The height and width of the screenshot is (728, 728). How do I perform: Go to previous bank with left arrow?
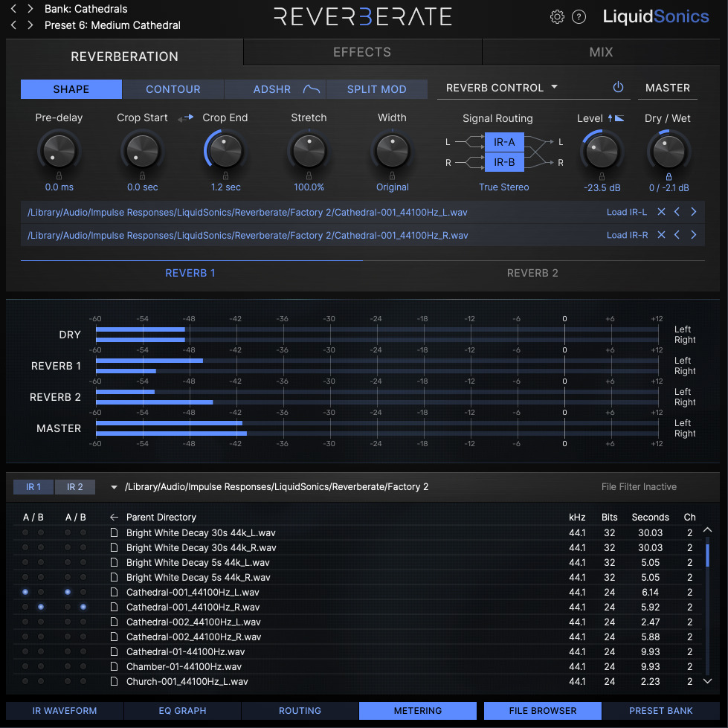point(14,8)
